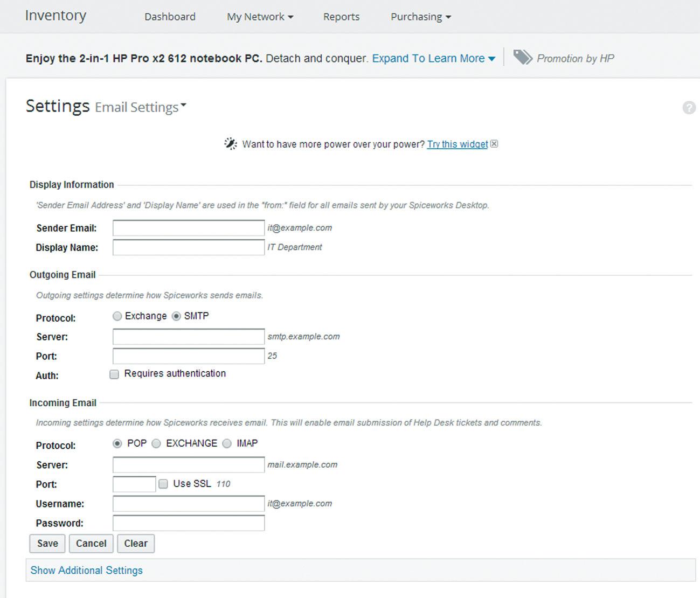The width and height of the screenshot is (700, 598).
Task: Click the Save button
Action: click(47, 544)
